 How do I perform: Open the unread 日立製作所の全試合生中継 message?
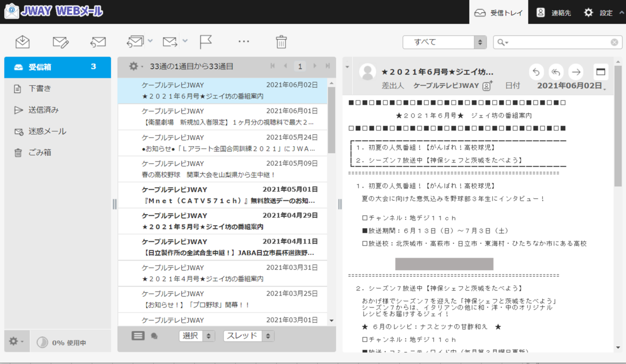pyautogui.click(x=223, y=247)
